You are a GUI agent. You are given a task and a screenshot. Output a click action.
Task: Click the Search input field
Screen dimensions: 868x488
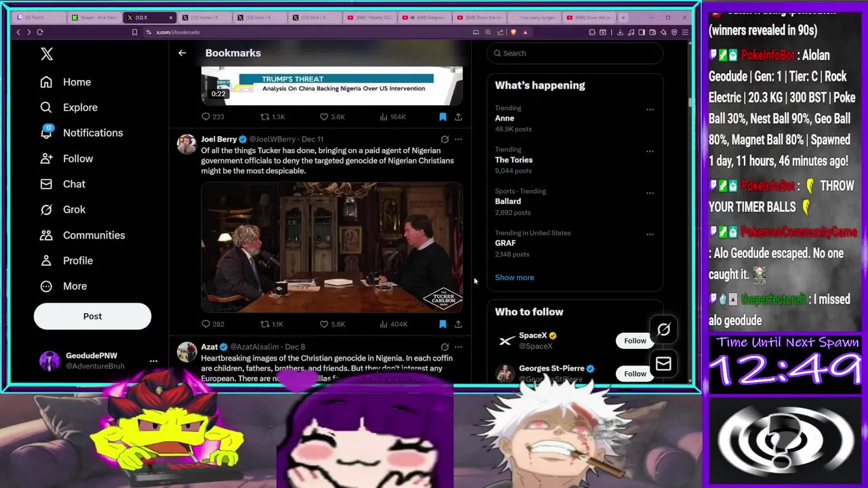point(575,53)
